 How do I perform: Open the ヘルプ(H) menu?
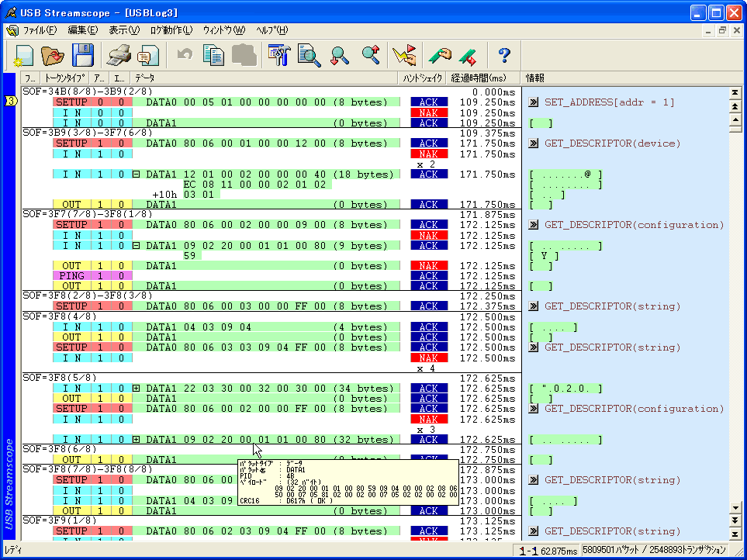pos(272,30)
